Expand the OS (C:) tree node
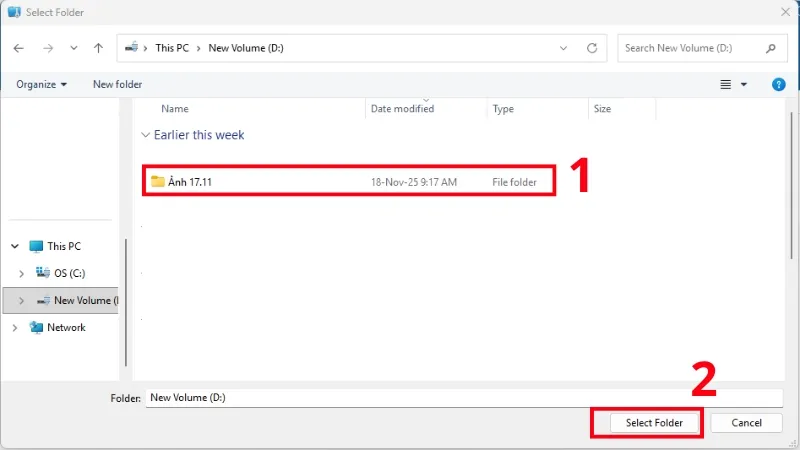Screen dimensions: 800x450 click(22, 273)
